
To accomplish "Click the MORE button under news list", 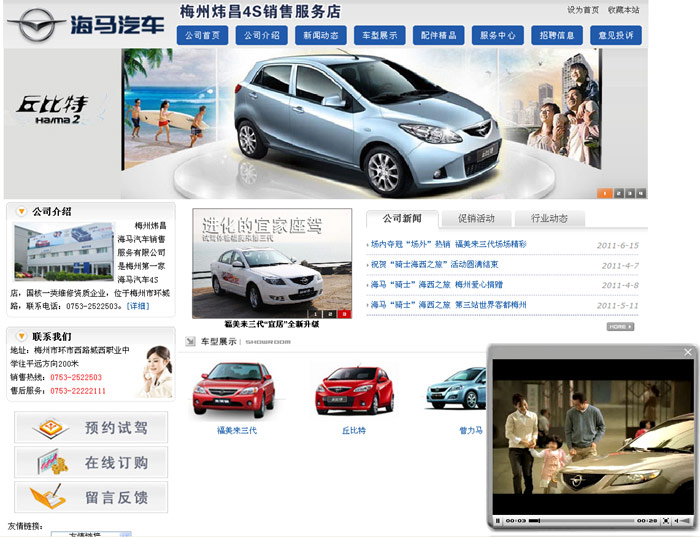I will pos(620,326).
